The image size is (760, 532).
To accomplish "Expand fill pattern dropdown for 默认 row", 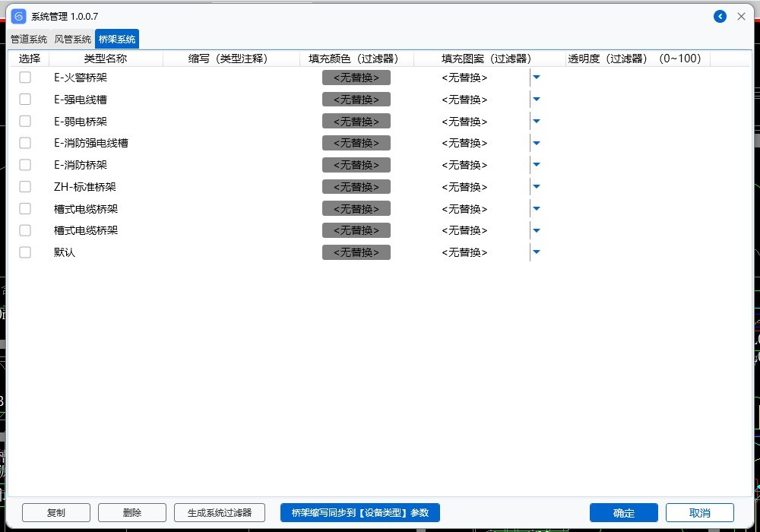I will click(536, 252).
